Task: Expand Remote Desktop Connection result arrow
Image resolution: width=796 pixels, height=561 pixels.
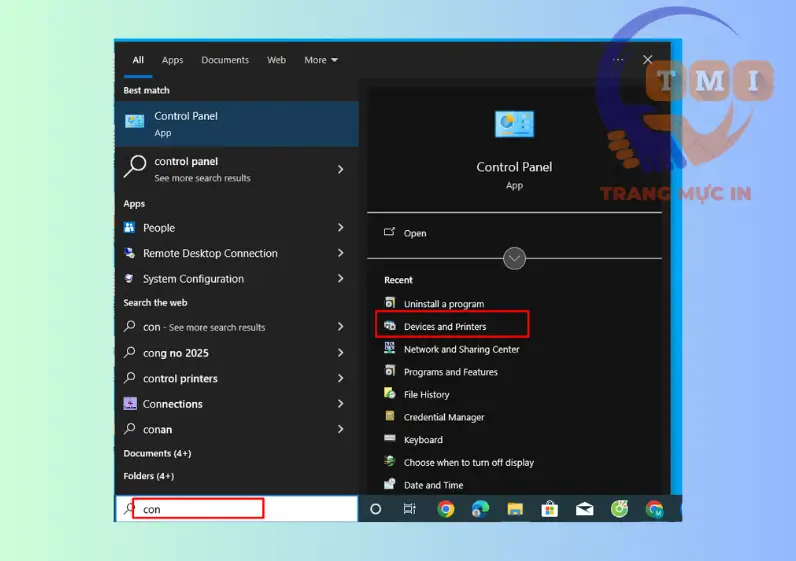Action: pyautogui.click(x=341, y=253)
